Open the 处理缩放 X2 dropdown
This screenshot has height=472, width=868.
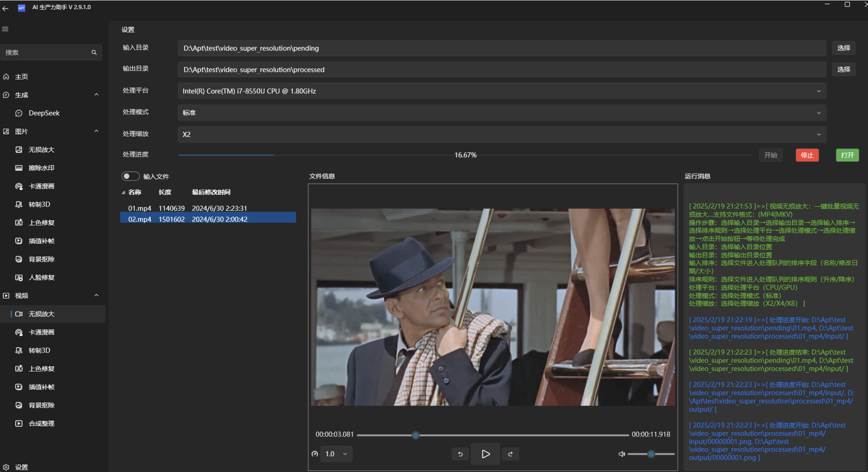pyautogui.click(x=502, y=134)
